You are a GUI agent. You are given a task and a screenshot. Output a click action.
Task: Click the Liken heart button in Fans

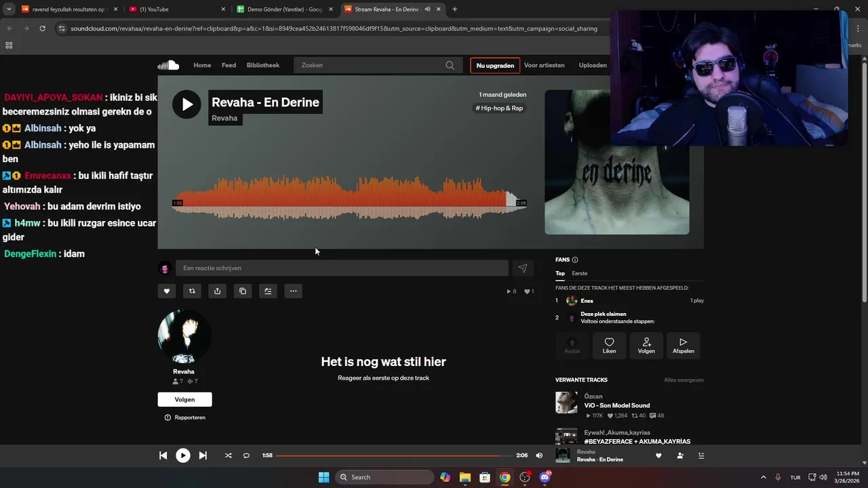pyautogui.click(x=609, y=346)
